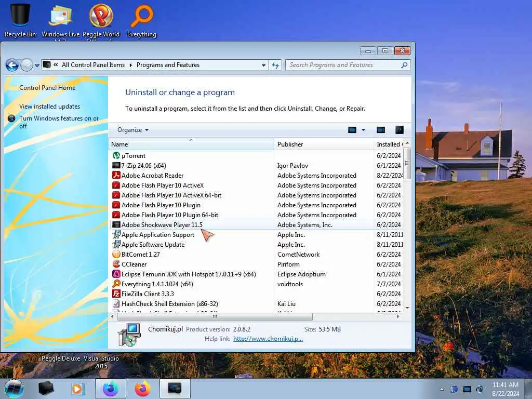This screenshot has height=399, width=532.
Task: Select the Eclipse Temurin JDK icon
Action: [116, 274]
